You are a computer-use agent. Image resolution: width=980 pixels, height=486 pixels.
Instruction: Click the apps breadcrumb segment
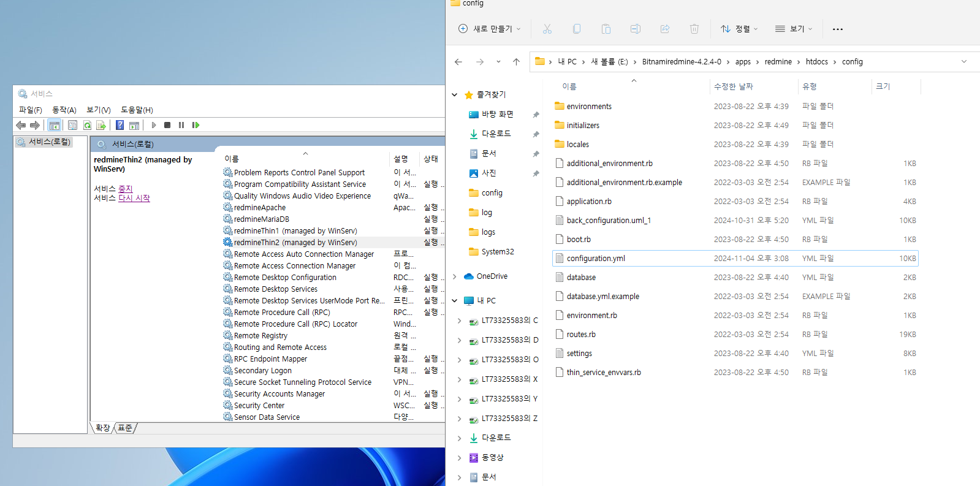[x=743, y=62]
